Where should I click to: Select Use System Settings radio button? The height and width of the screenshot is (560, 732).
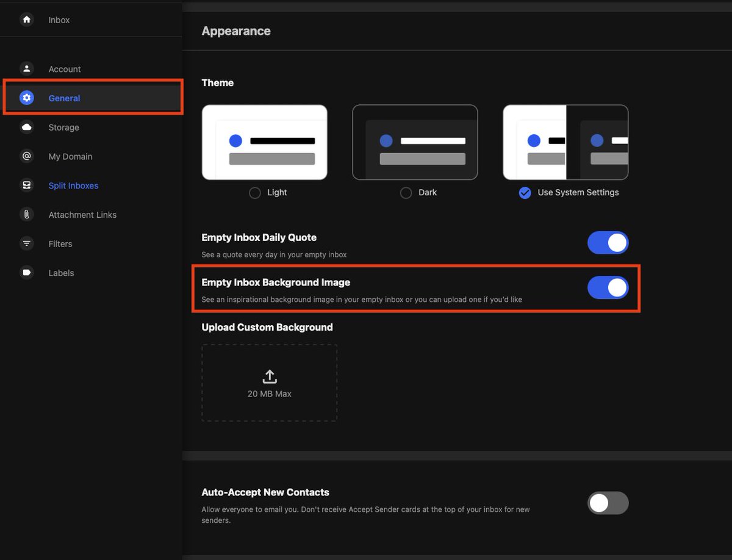point(525,193)
